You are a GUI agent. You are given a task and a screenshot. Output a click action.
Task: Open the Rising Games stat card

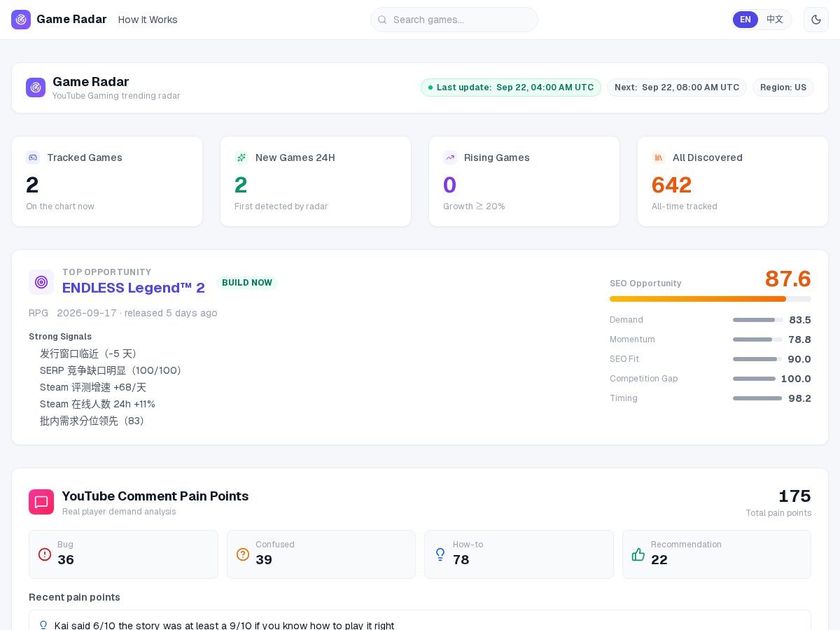[x=524, y=181]
